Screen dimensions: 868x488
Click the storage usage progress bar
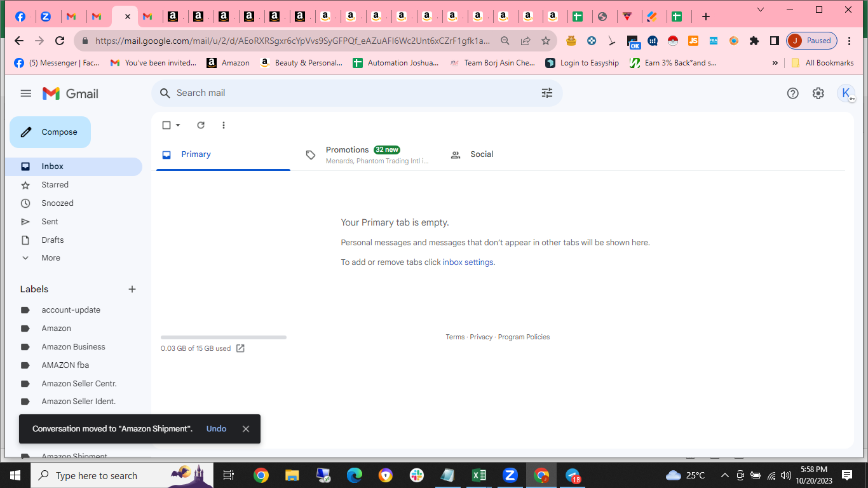[x=224, y=337]
